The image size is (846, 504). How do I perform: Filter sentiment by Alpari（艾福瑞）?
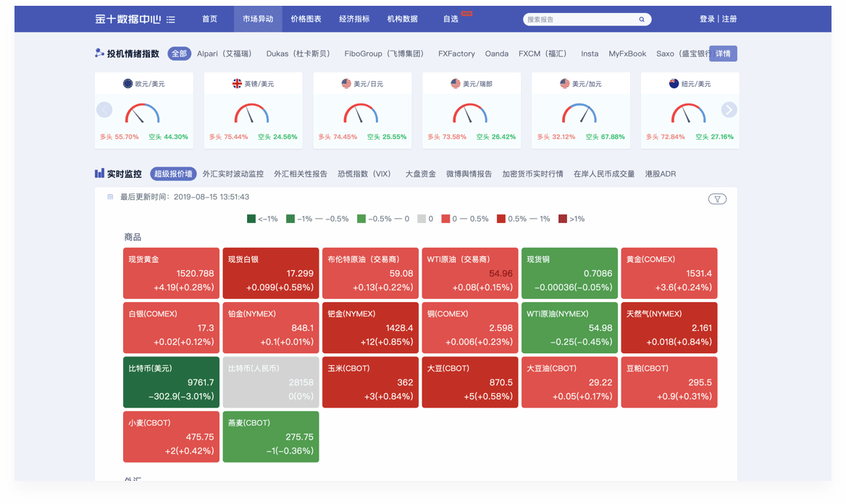(x=225, y=54)
